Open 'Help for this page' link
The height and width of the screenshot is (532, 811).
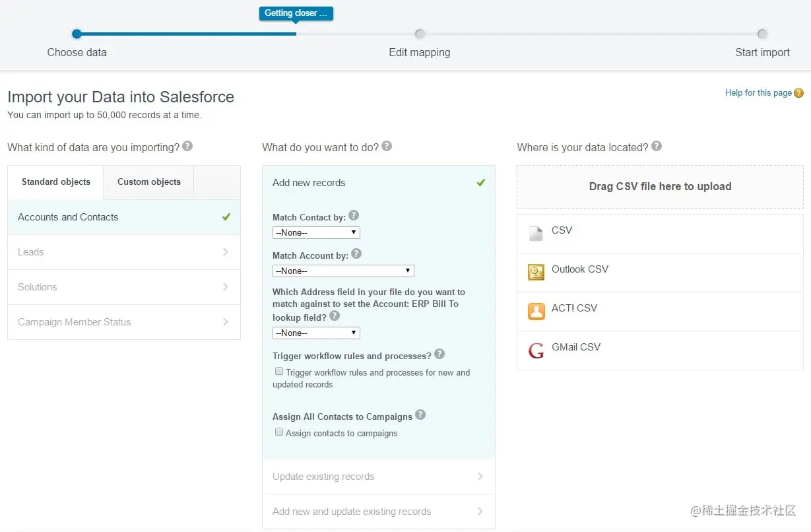[x=758, y=93]
